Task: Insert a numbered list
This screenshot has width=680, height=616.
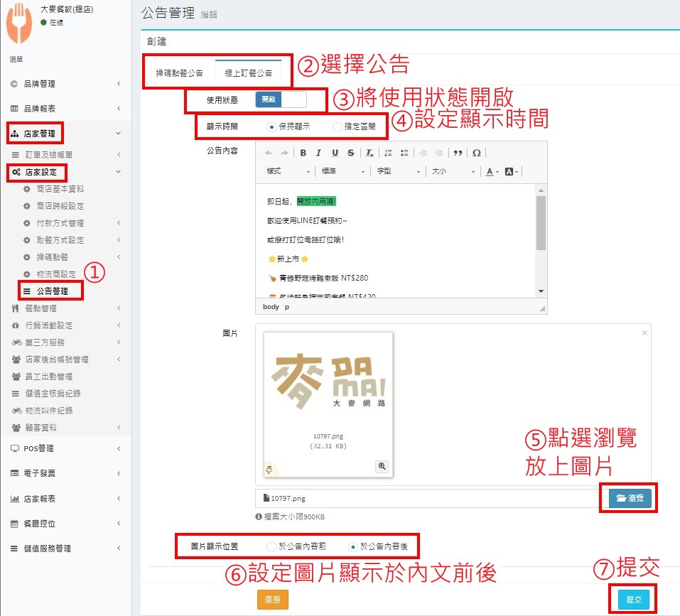Action: tap(388, 153)
